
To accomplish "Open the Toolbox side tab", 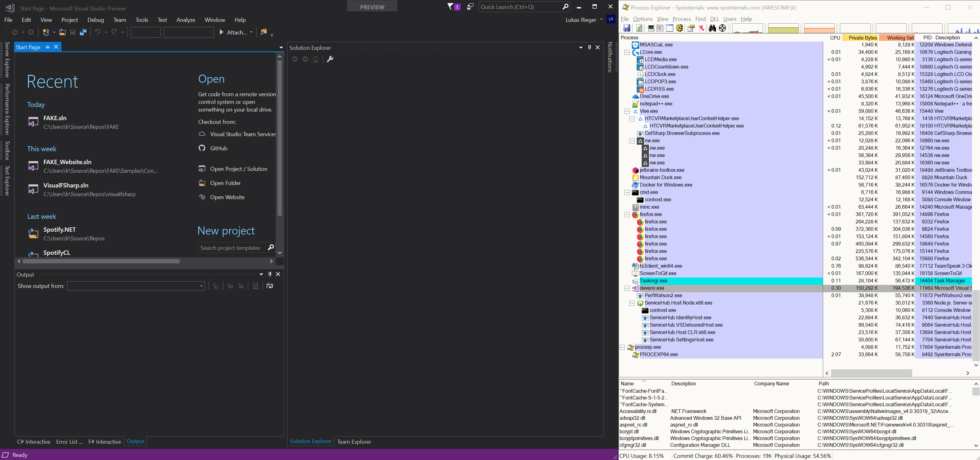I will pyautogui.click(x=7, y=150).
